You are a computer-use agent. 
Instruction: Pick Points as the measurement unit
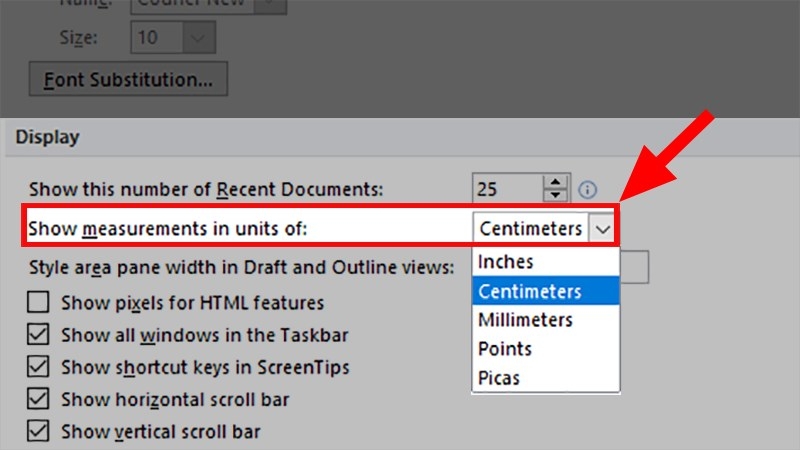(505, 349)
